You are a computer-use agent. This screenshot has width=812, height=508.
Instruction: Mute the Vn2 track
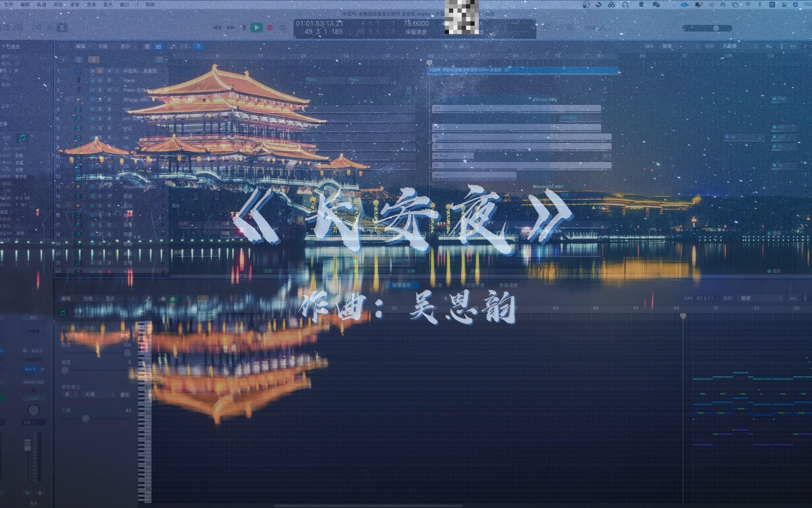click(93, 128)
